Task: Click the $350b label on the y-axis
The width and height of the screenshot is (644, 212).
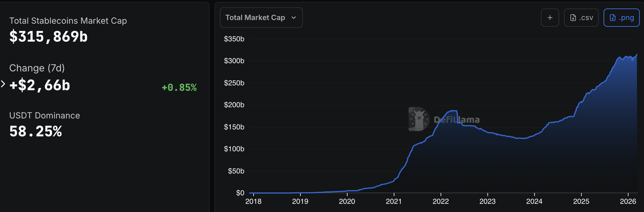Action: pos(234,39)
